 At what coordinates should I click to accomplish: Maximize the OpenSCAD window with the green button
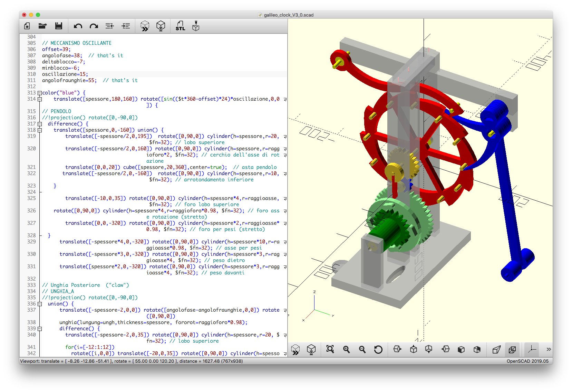click(x=38, y=15)
